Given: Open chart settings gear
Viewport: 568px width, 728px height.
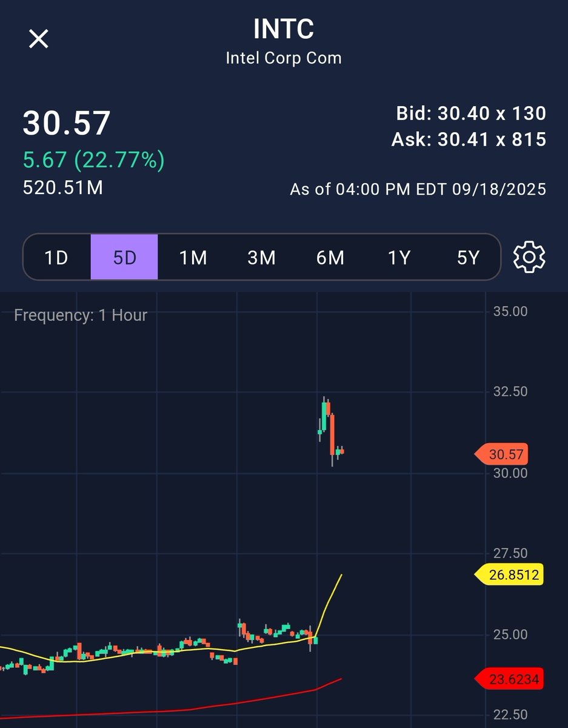Looking at the screenshot, I should coord(529,257).
